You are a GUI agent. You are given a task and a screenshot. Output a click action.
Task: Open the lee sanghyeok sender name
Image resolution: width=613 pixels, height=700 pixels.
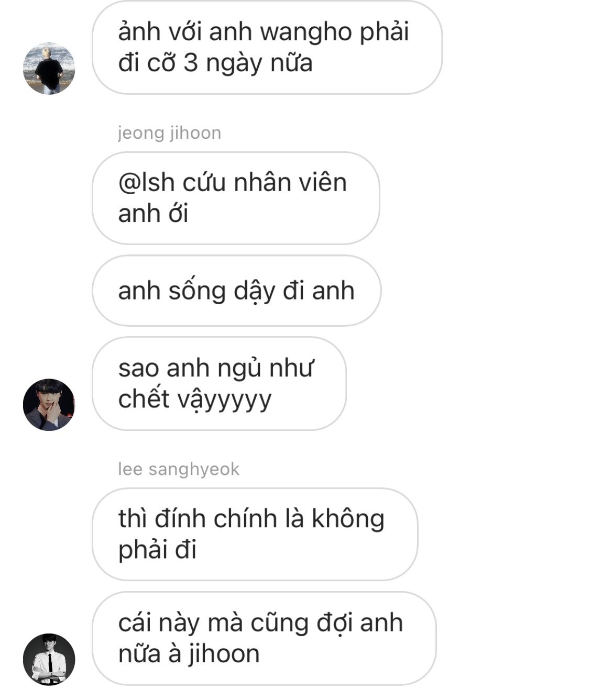tap(179, 469)
